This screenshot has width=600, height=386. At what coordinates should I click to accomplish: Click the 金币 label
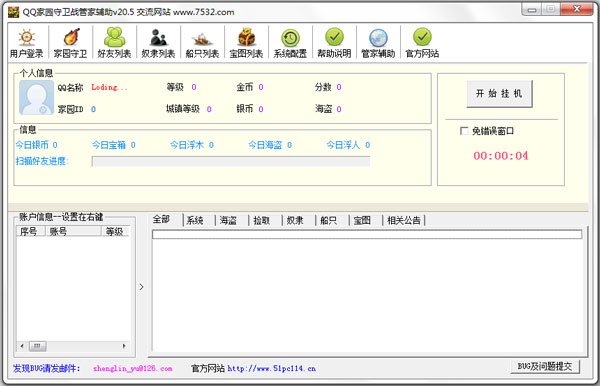click(x=245, y=87)
